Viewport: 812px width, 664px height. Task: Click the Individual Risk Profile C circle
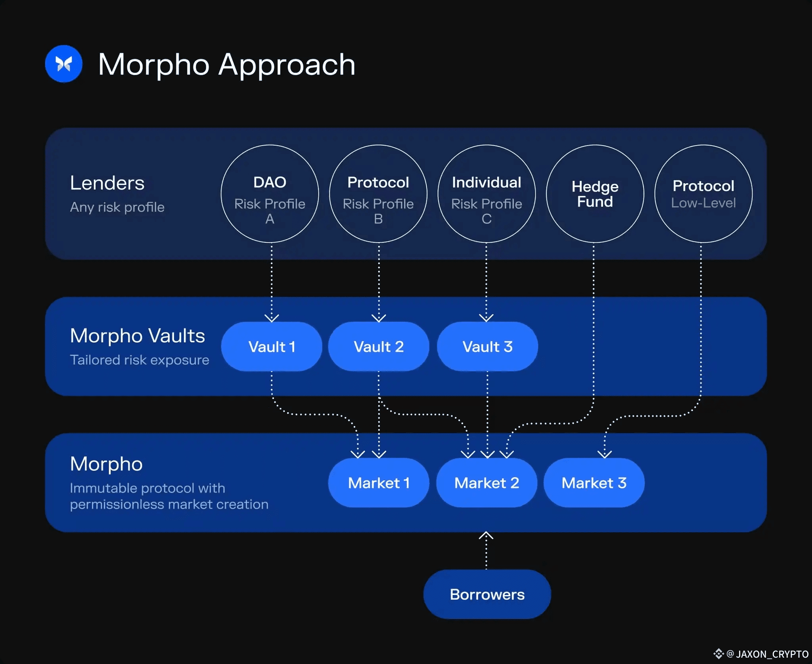pyautogui.click(x=486, y=194)
